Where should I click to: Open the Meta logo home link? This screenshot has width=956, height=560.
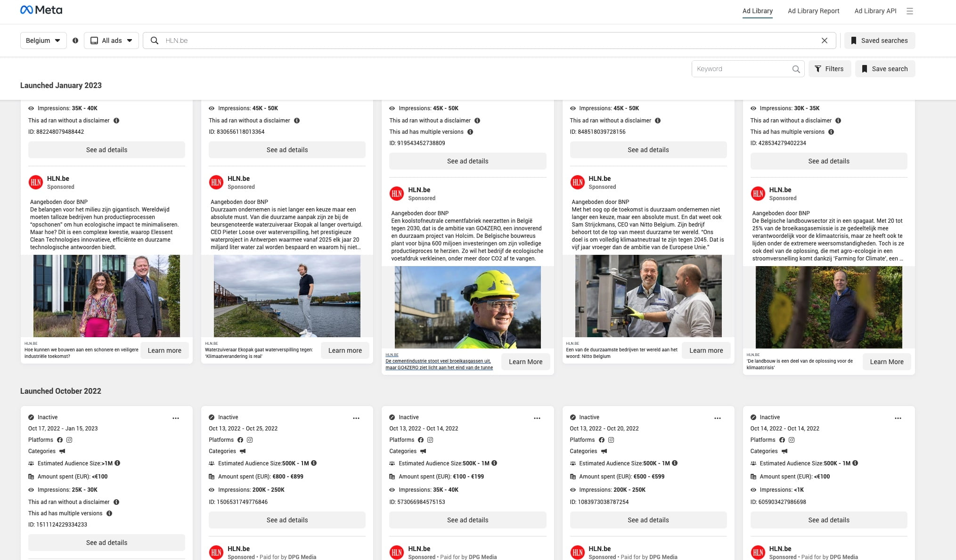41,10
